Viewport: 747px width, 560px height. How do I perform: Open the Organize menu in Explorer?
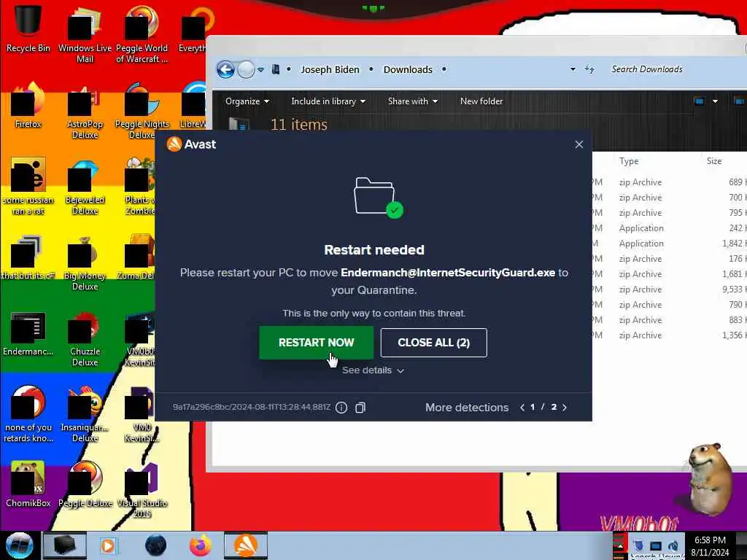point(247,101)
